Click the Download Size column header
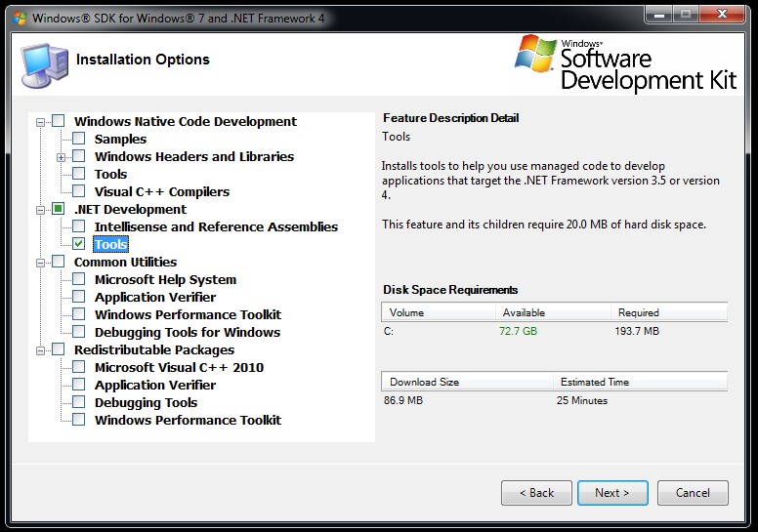The height and width of the screenshot is (532, 758). tap(468, 382)
